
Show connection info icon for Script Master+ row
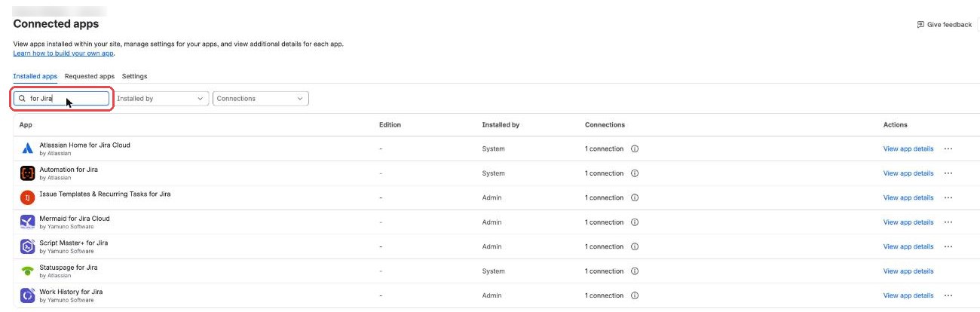pyautogui.click(x=635, y=246)
